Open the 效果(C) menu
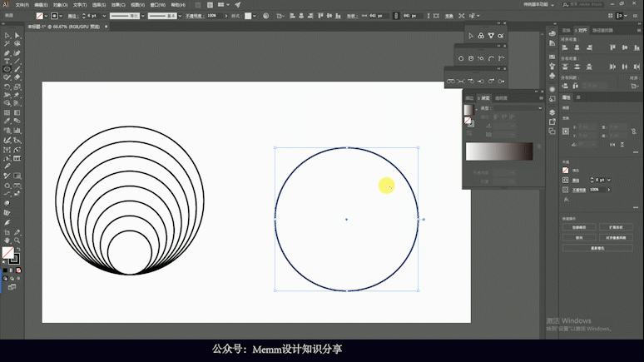644x362 pixels. pyautogui.click(x=118, y=5)
